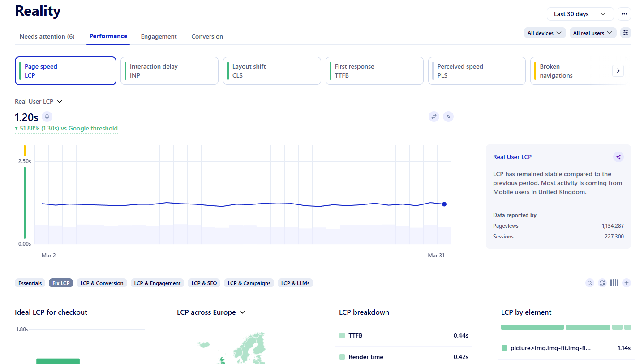This screenshot has width=644, height=364.
Task: Expand the All devices filter dropdown
Action: tap(545, 33)
